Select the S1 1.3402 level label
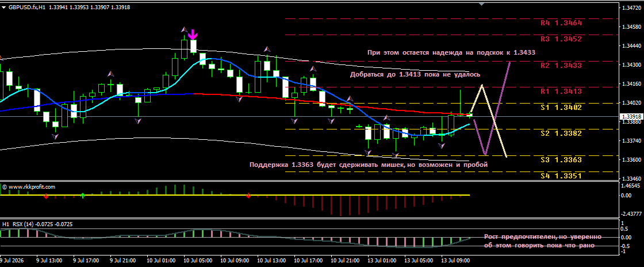Screen dimensions: 644x267 561,107
